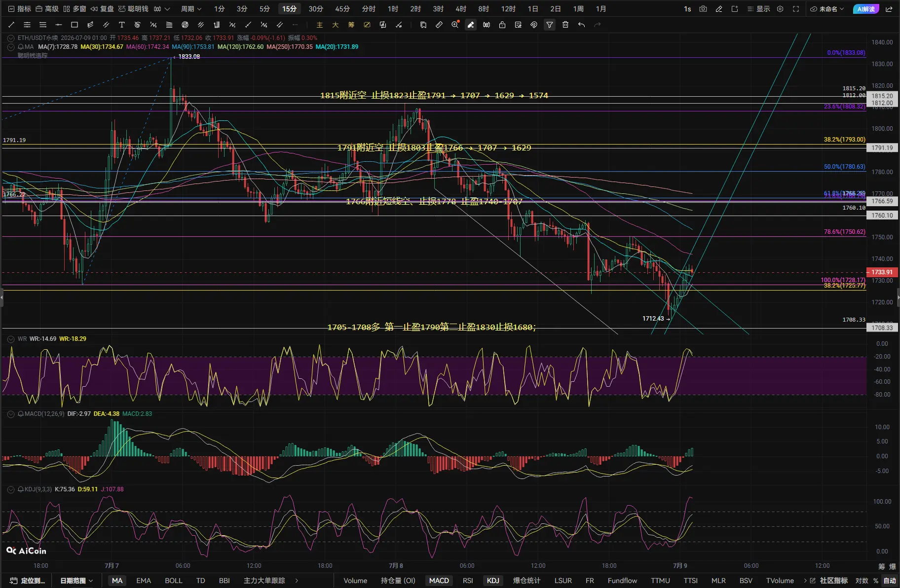Open the 日期范围 date range dropdown
Screen dimensions: 900x588
tap(76, 581)
